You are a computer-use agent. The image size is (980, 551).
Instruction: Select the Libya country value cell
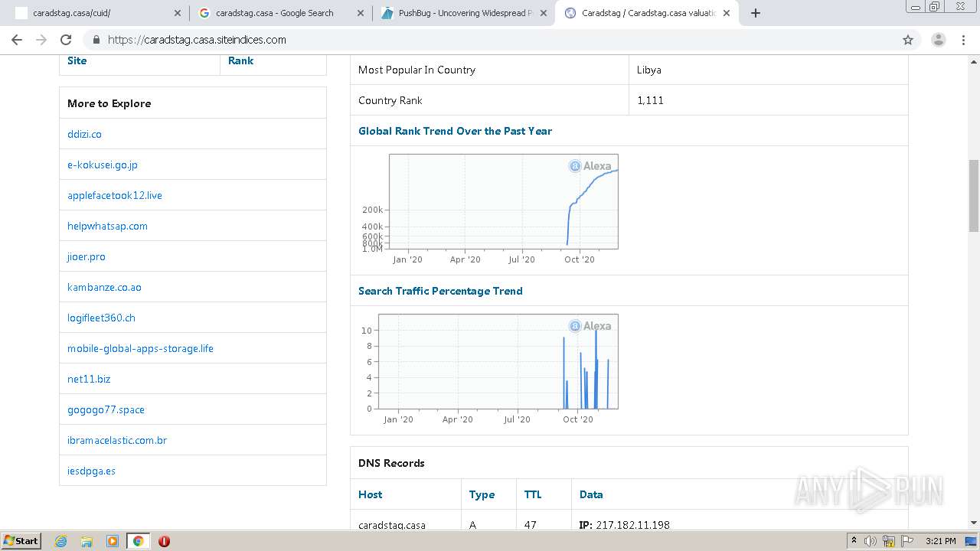pos(769,70)
